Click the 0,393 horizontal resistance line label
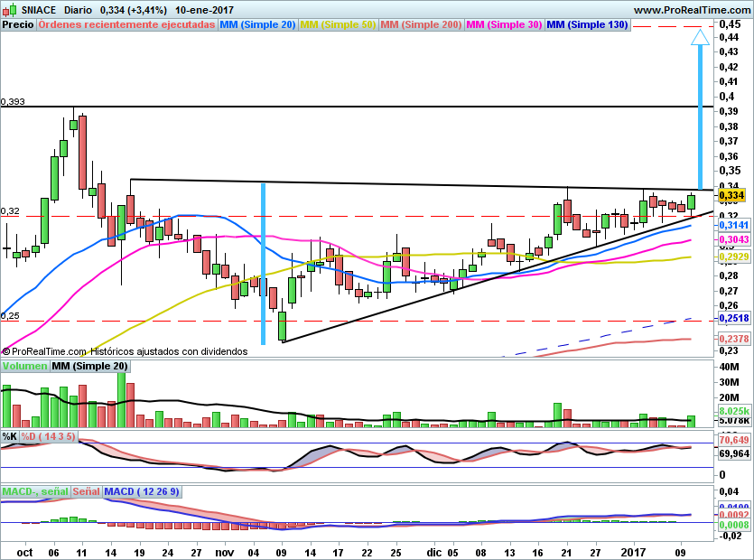 coord(13,102)
